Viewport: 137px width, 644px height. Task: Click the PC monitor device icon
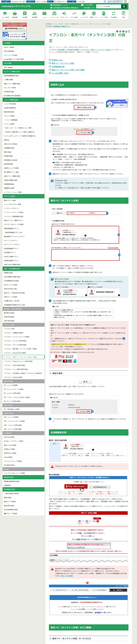pos(126,31)
